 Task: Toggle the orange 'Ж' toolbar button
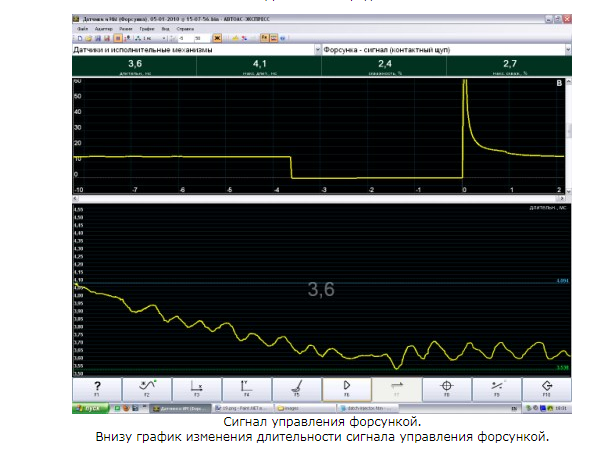217,38
